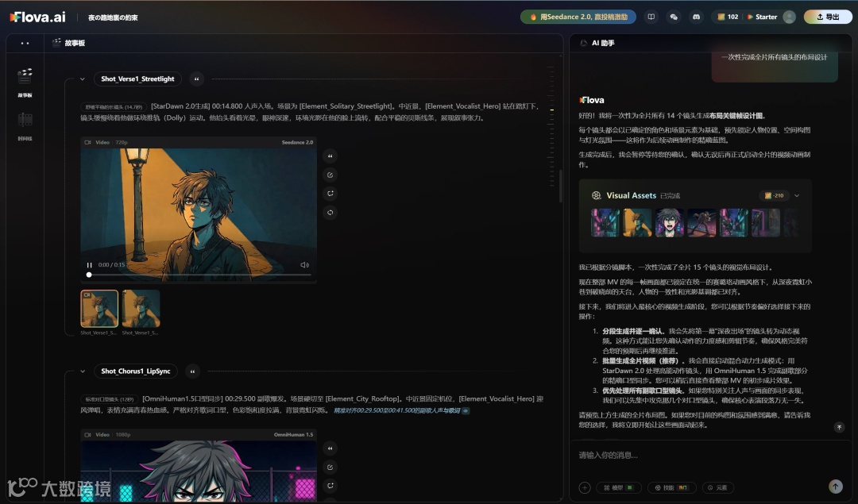Open fifth Visual Assets thumbnail
Image resolution: width=858 pixels, height=504 pixels.
click(733, 222)
